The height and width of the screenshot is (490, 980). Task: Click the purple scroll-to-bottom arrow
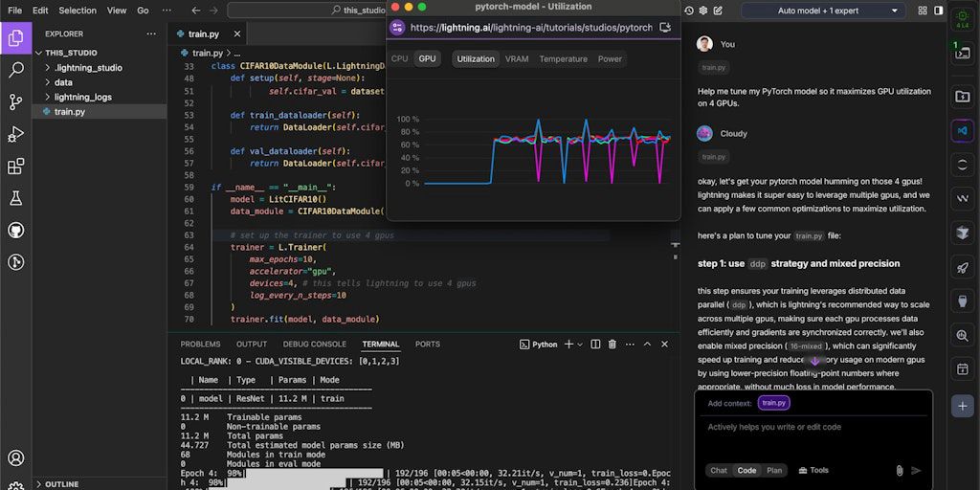point(814,361)
